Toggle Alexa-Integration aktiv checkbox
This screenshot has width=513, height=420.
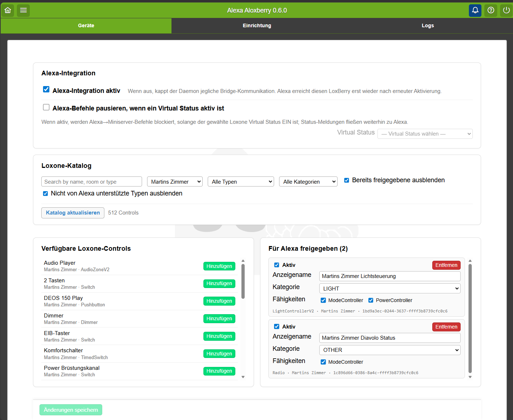click(x=46, y=89)
